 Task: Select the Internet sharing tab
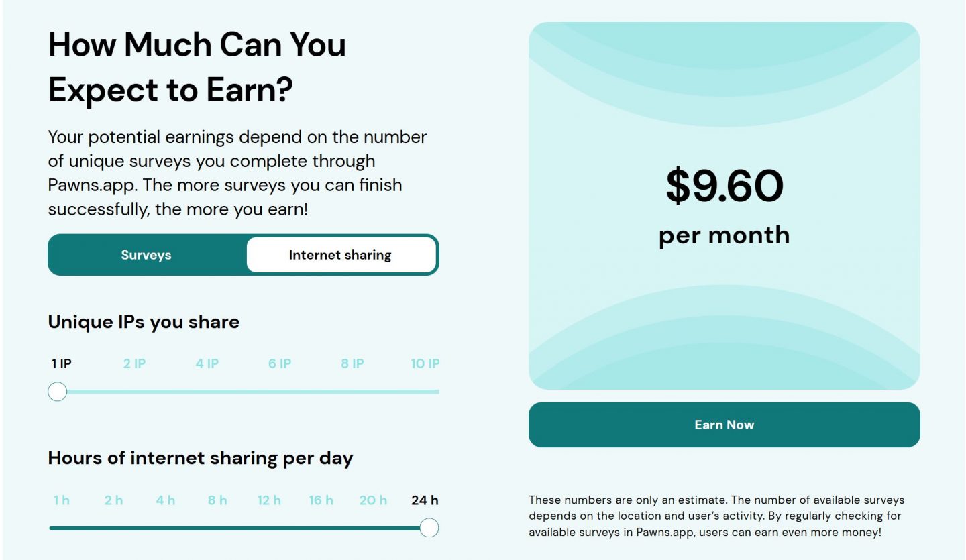point(339,255)
